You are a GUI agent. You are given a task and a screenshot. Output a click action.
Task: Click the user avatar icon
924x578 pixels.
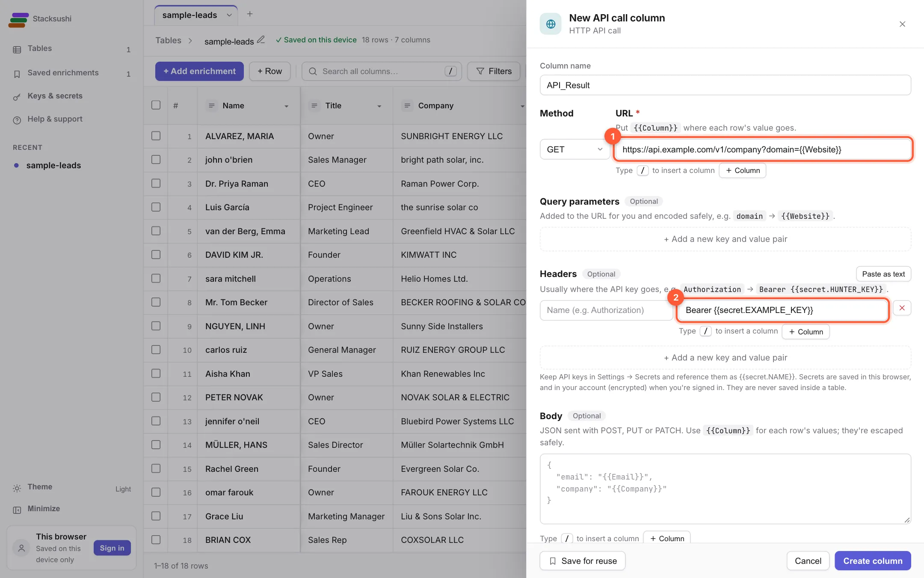[21, 548]
